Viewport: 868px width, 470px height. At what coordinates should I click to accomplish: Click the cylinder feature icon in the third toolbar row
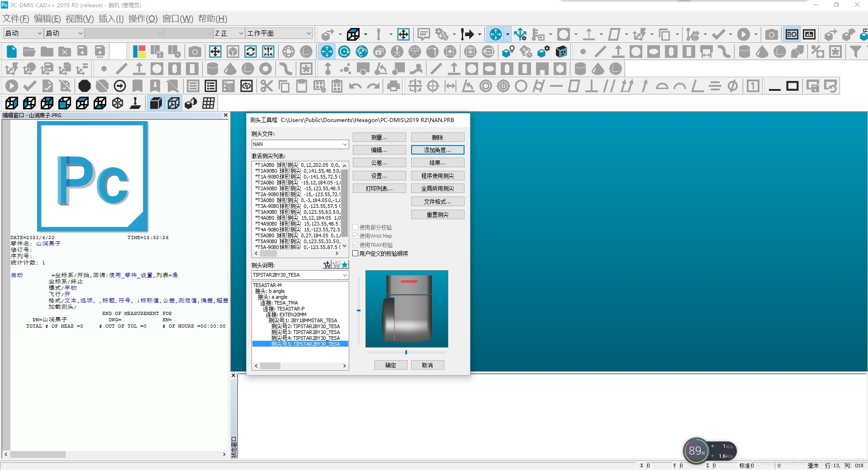[213, 69]
